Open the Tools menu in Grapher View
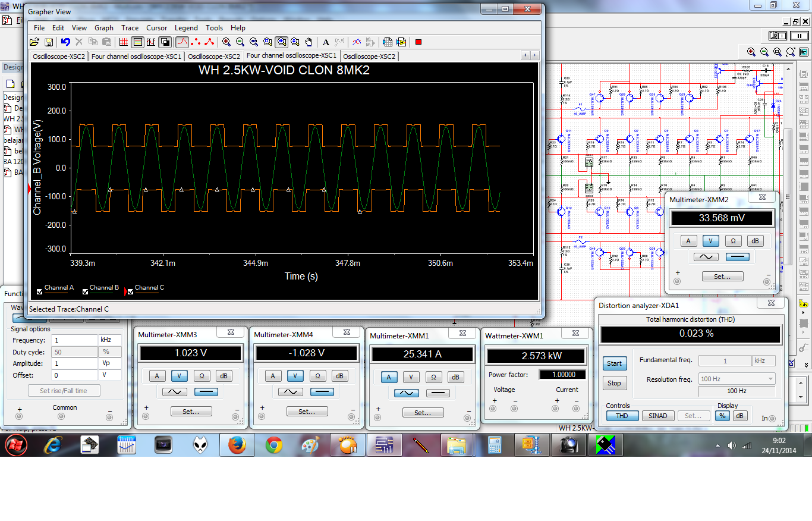The image size is (812, 521). tap(214, 28)
